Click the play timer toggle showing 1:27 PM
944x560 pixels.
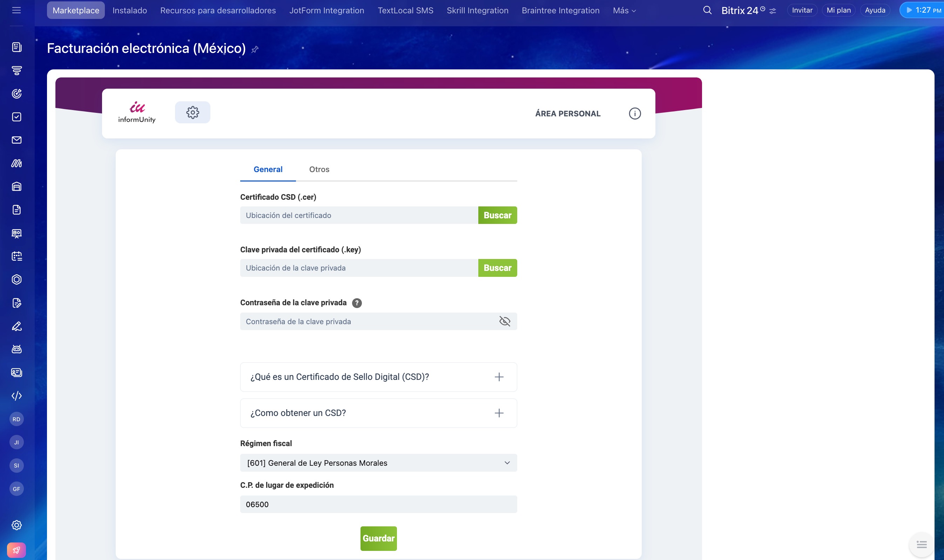(x=921, y=10)
